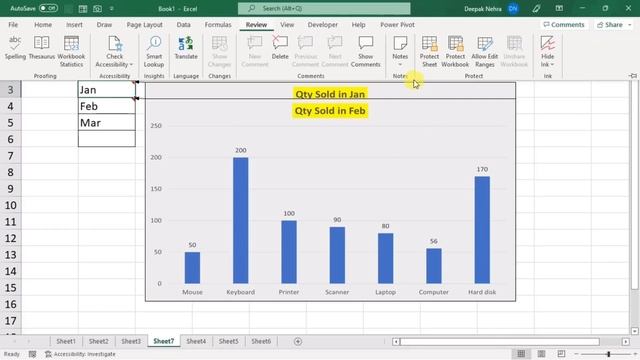Expand Check Accessibility dropdown arrow
Image resolution: width=640 pixels, height=360 pixels.
click(x=131, y=64)
